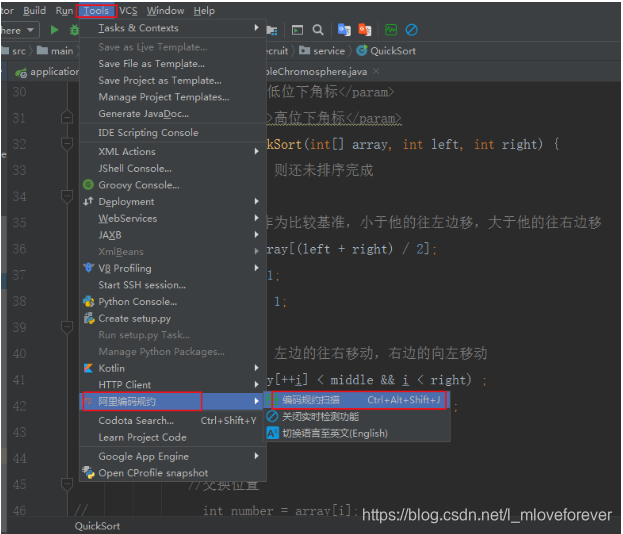Switch to the application file tab

tap(47, 72)
